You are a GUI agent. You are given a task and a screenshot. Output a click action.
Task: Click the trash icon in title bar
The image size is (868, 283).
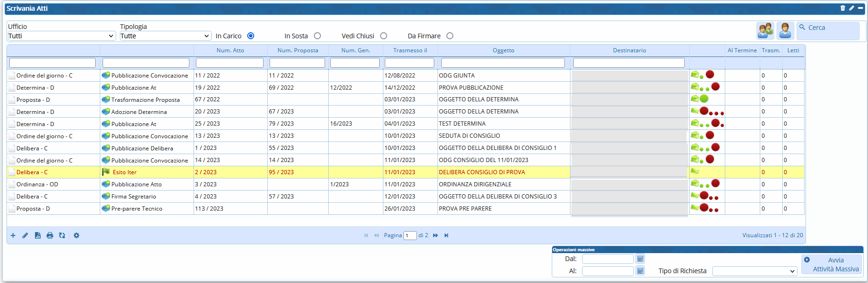pos(843,8)
